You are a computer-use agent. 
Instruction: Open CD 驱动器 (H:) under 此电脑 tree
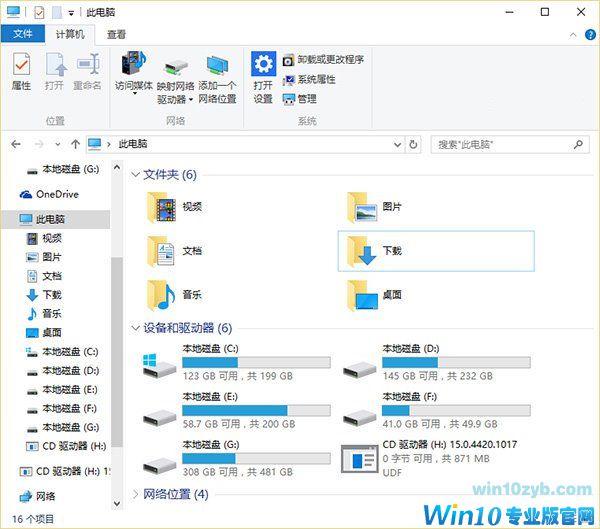pyautogui.click(x=66, y=446)
